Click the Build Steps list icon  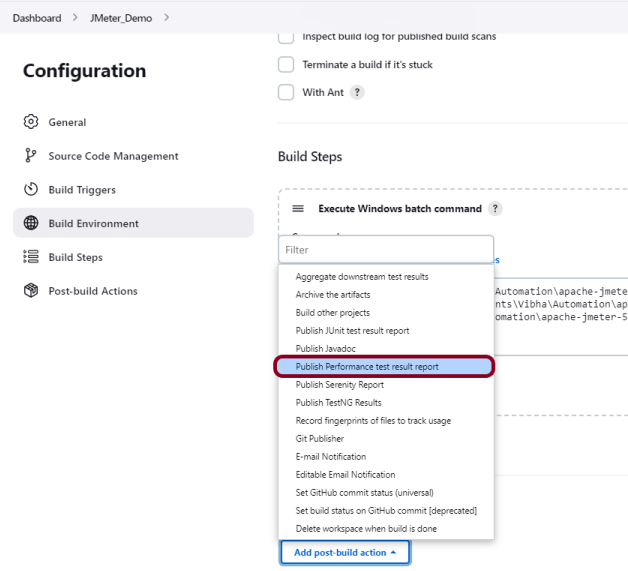point(30,257)
